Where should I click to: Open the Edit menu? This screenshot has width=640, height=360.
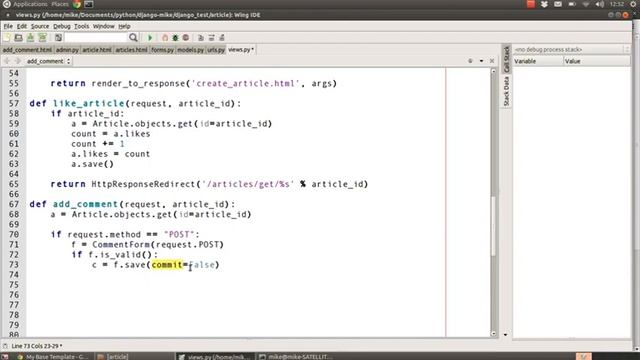coord(22,26)
